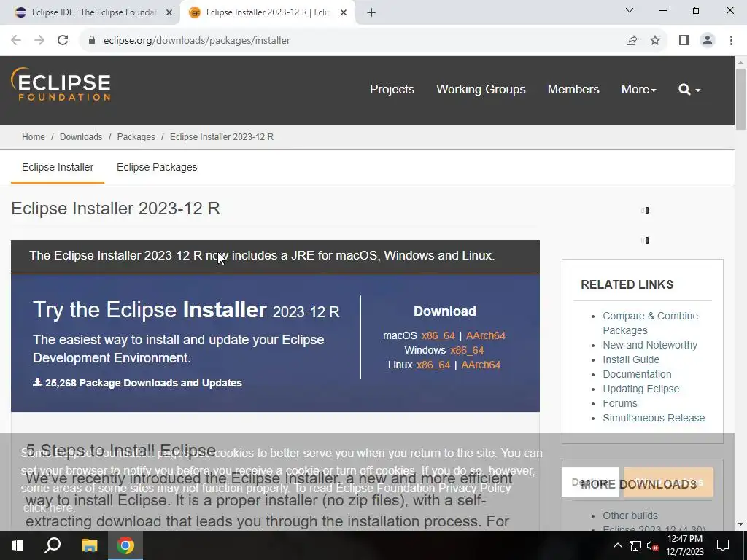
Task: Open the Install Guide link
Action: coord(631,359)
